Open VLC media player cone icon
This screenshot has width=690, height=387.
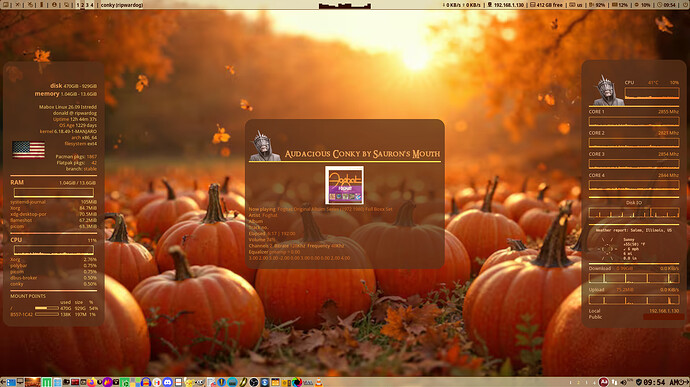(x=319, y=382)
